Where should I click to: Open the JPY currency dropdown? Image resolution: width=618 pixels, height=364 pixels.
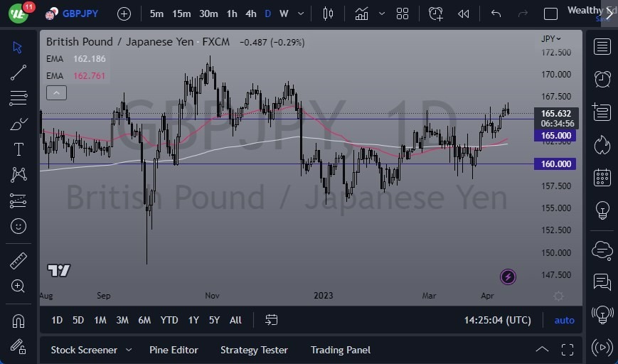point(551,38)
